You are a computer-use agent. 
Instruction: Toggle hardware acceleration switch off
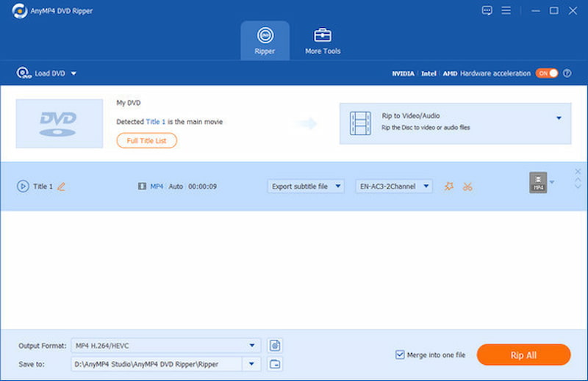(x=546, y=73)
